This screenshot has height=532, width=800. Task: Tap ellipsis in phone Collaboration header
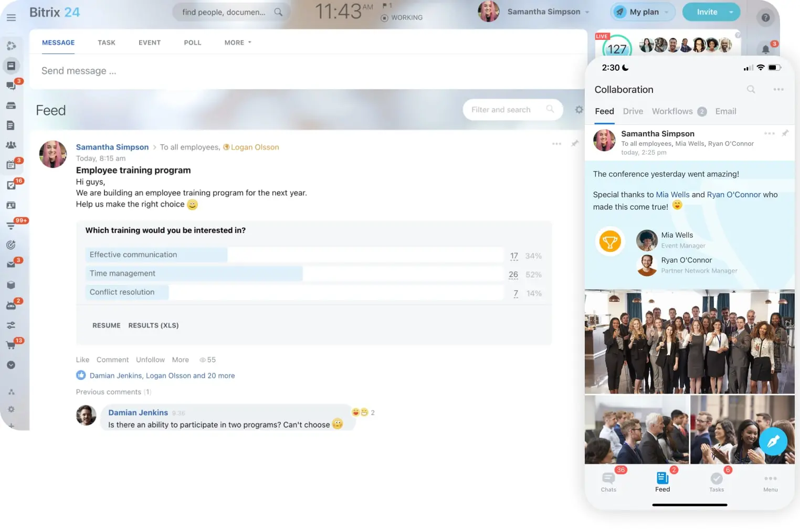click(778, 90)
